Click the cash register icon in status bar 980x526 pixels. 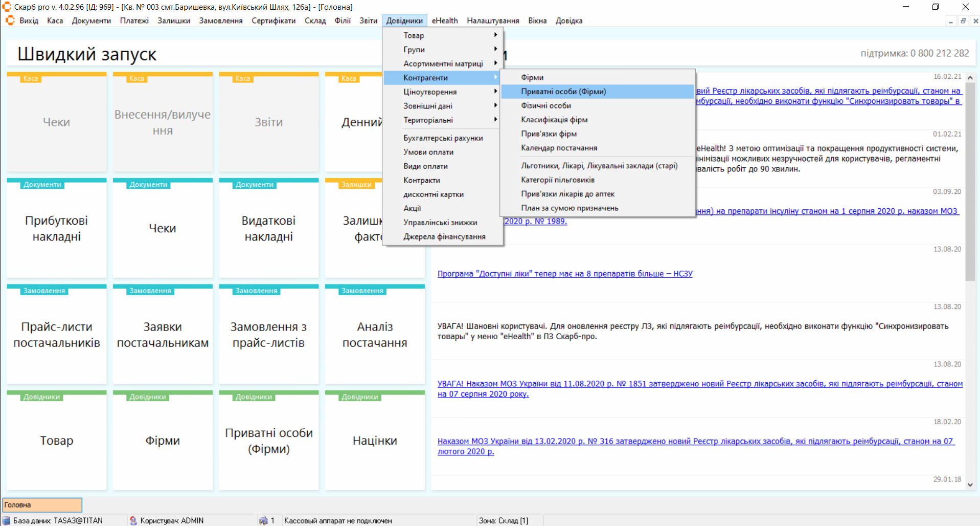click(x=263, y=520)
